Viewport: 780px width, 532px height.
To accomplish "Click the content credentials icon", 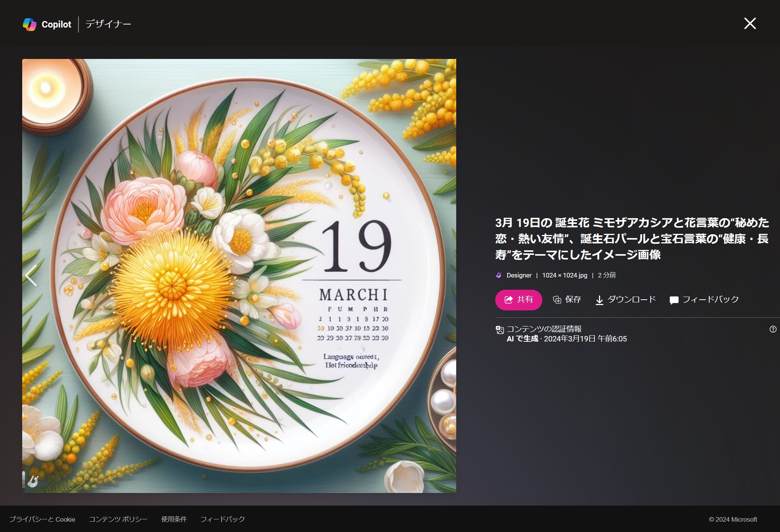I will pos(499,330).
